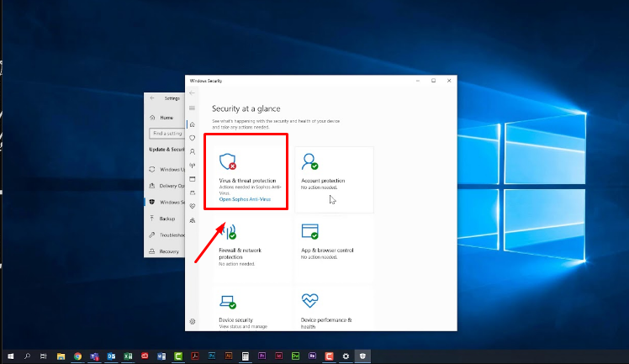Image resolution: width=629 pixels, height=364 pixels.
Task: Open Illustrator from the taskbar
Action: 228,356
